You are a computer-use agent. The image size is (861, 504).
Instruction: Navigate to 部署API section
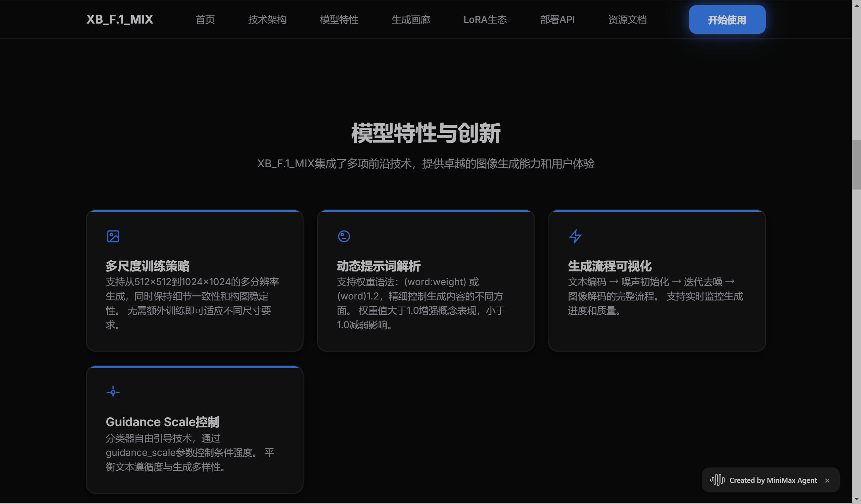[x=558, y=19]
